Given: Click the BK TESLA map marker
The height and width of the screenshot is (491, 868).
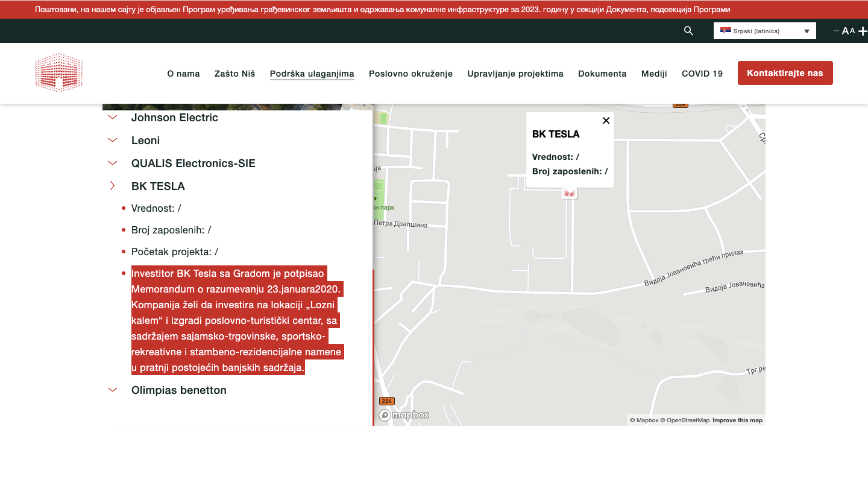Looking at the screenshot, I should 568,192.
